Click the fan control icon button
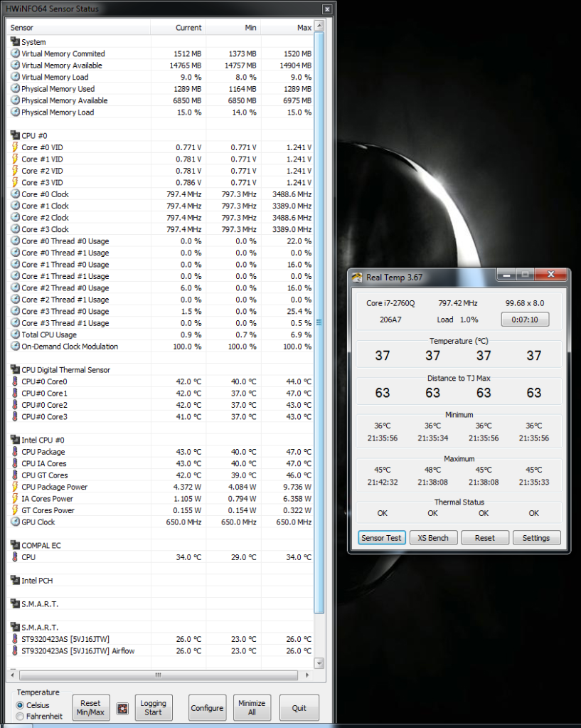The image size is (581, 728). pyautogui.click(x=122, y=708)
